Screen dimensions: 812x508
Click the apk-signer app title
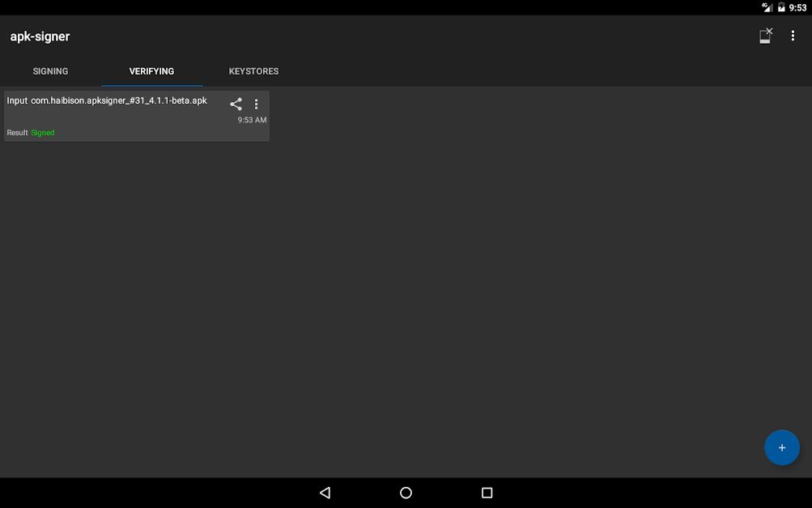[x=40, y=36]
